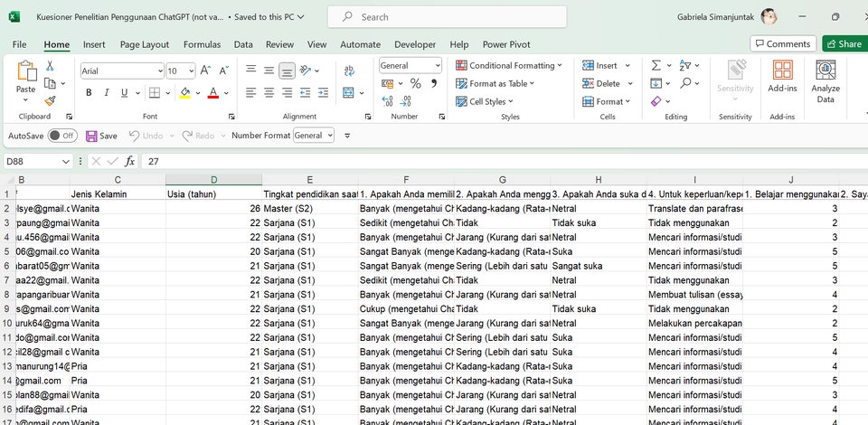Toggle Bold formatting

[x=89, y=92]
